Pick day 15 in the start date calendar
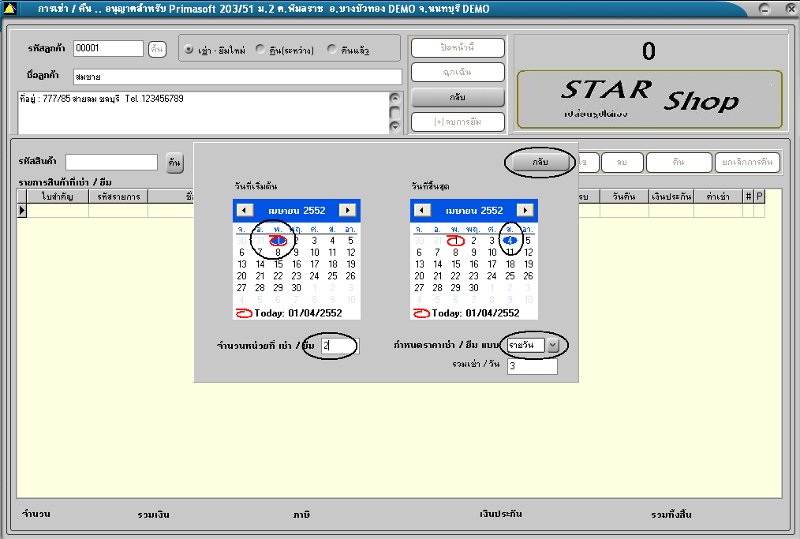 tap(278, 264)
